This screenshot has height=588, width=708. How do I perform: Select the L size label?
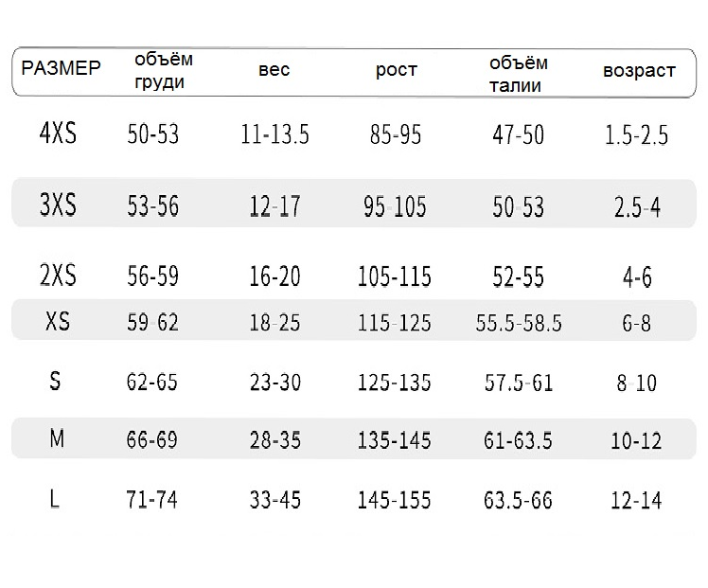click(54, 499)
